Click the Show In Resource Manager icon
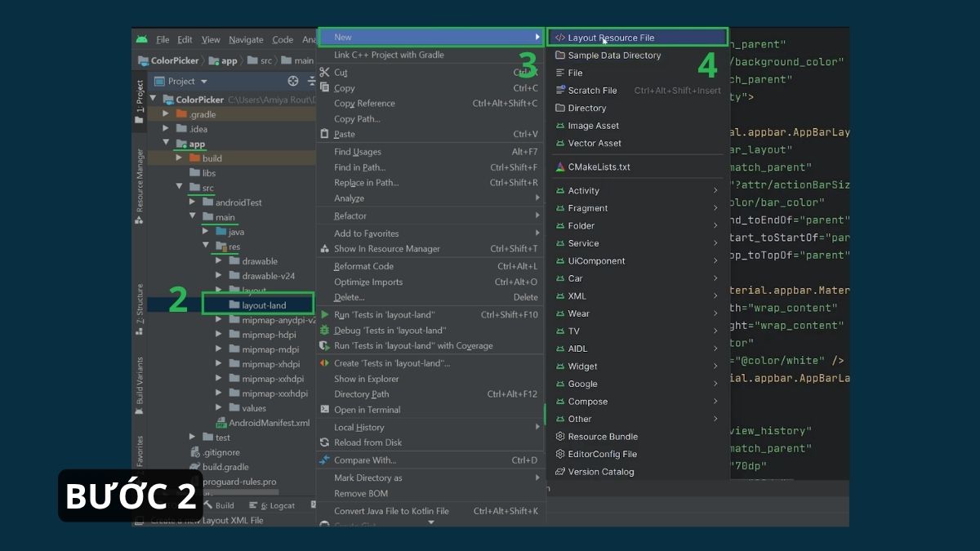980x551 pixels. tap(325, 248)
